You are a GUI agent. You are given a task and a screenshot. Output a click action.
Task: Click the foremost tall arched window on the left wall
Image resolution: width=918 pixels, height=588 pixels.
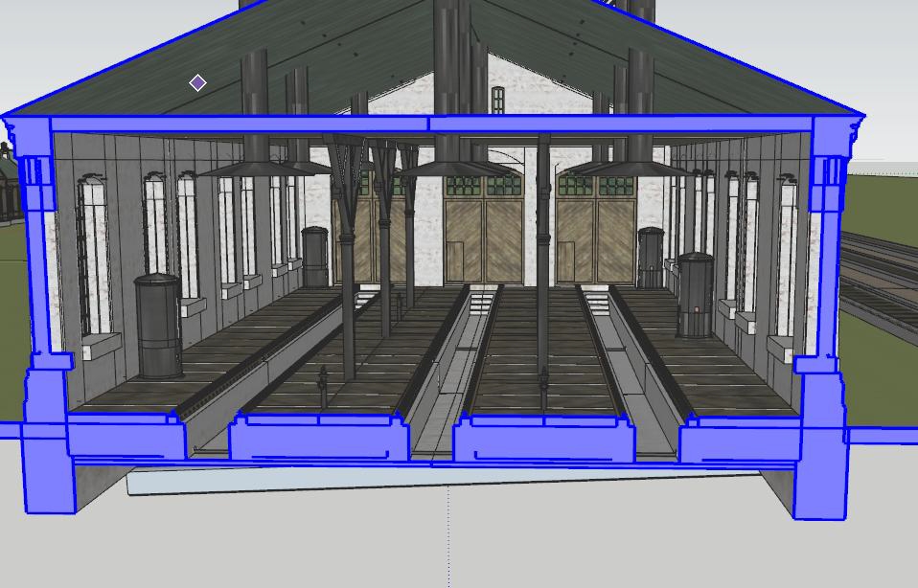(94, 257)
